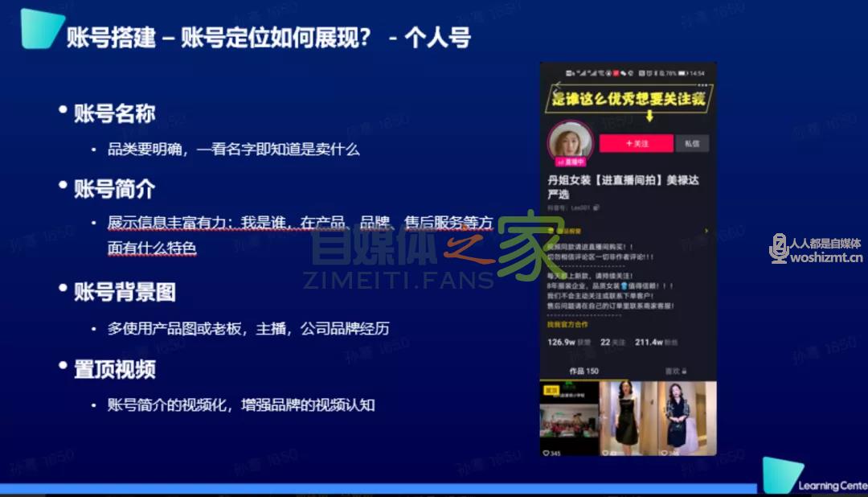Image resolution: width=868 pixels, height=497 pixels.
Task: Click the yellow down arrow under banner
Action: pyautogui.click(x=649, y=115)
